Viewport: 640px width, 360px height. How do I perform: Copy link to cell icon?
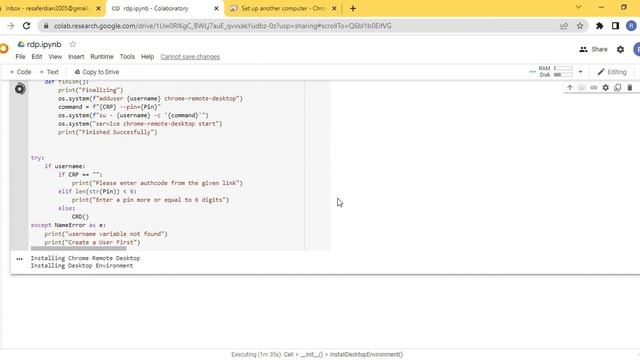(x=593, y=87)
